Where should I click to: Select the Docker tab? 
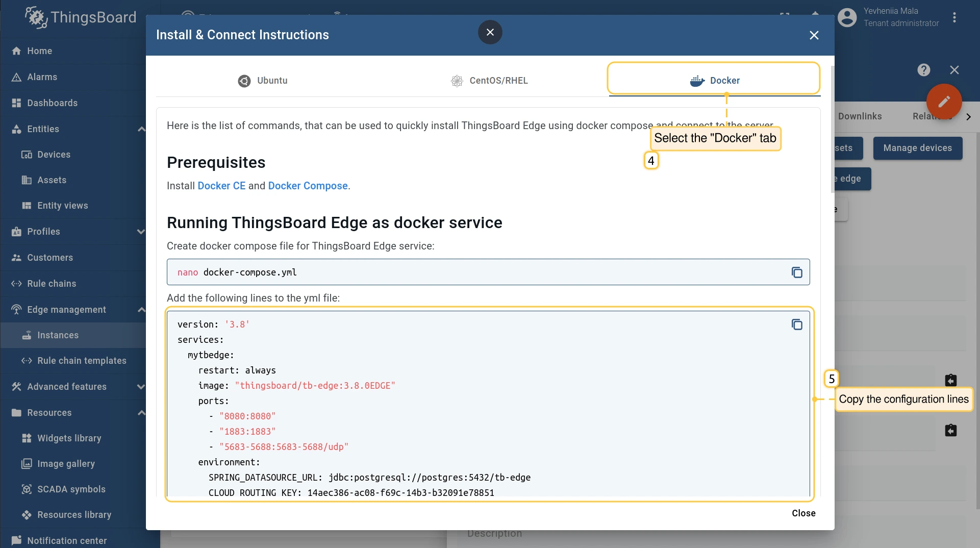click(714, 81)
